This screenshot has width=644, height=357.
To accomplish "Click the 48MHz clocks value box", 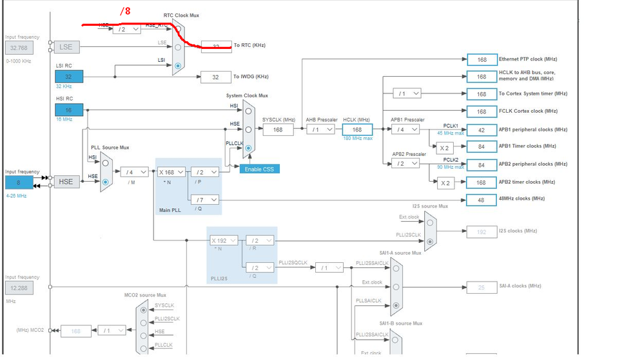I will tap(482, 200).
